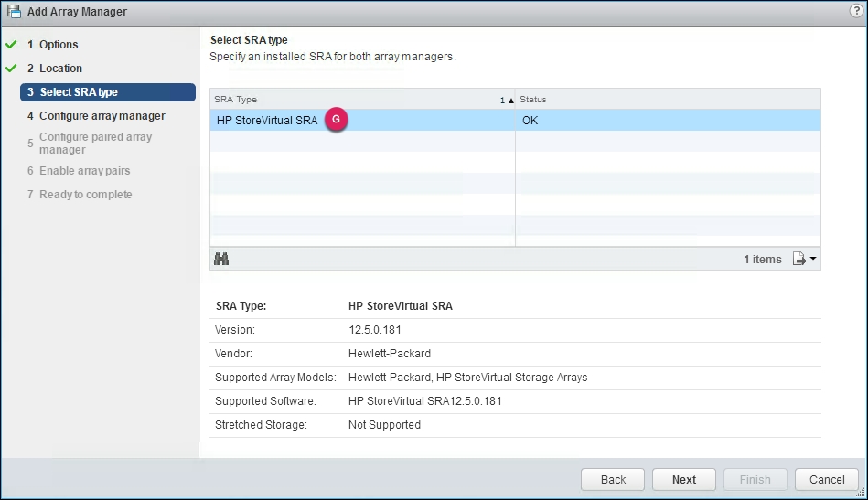
Task: Select step 3 Select SRA type
Action: click(108, 91)
